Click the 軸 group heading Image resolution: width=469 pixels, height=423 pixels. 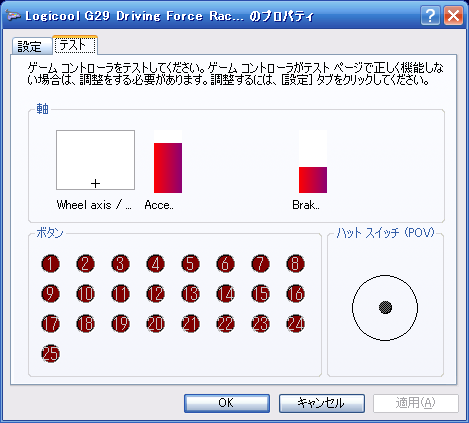pos(42,109)
